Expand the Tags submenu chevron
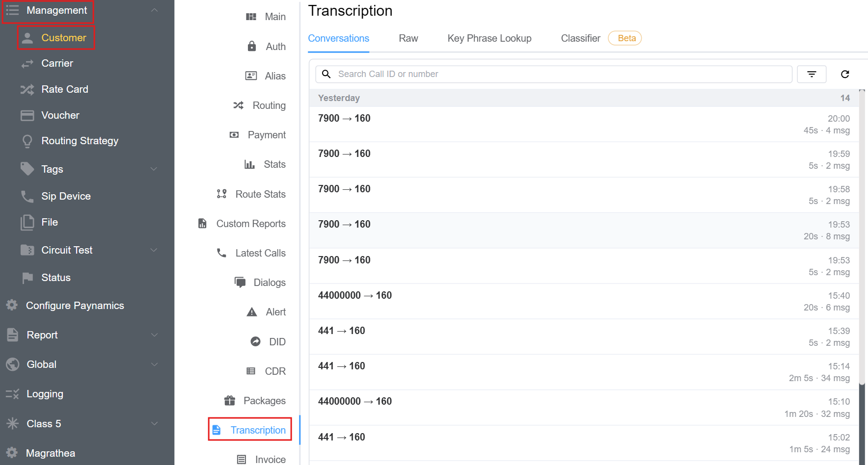This screenshot has width=868, height=465. (154, 169)
